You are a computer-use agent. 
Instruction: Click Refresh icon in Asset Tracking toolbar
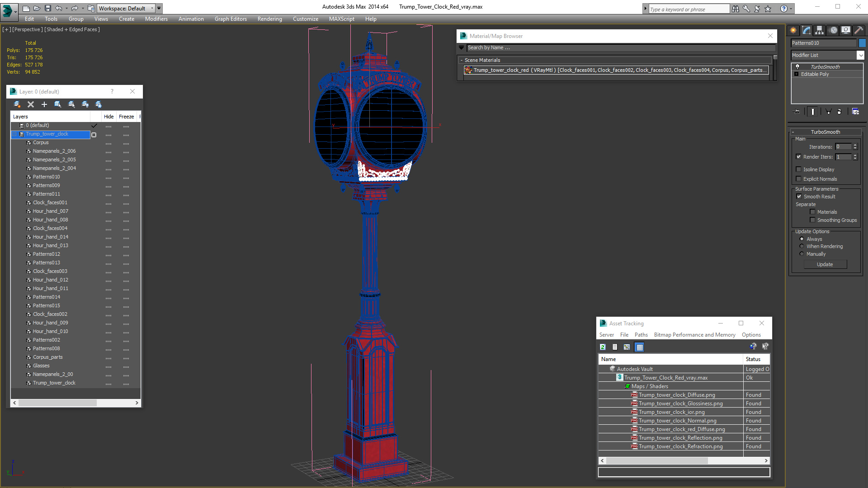603,347
